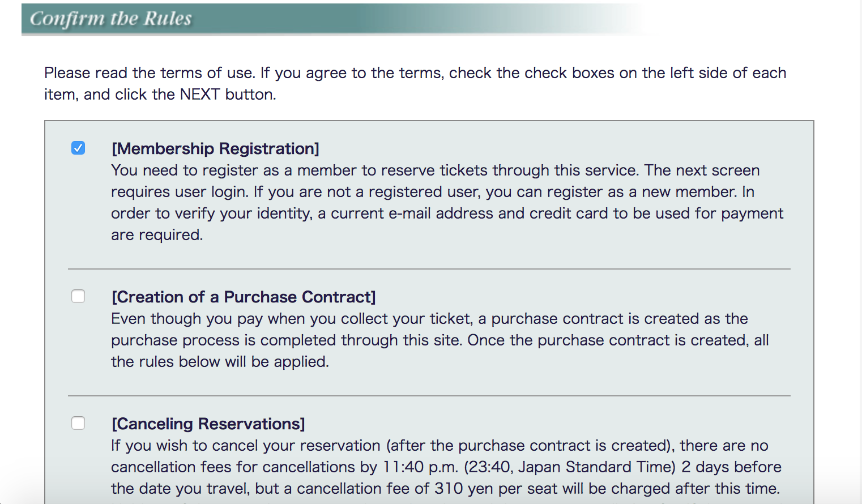Click 'the rules below will be applied' sentence
This screenshot has width=862, height=504.
coord(220,362)
